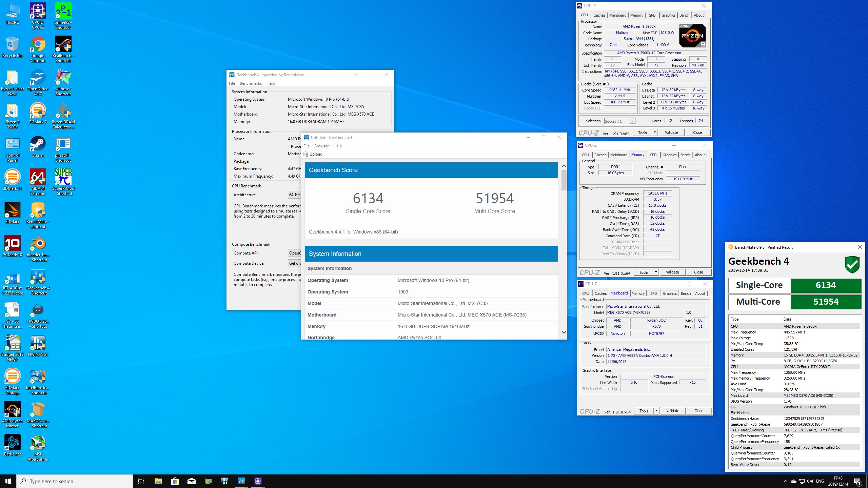The image size is (868, 488).
Task: Open File Explorer from taskbar
Action: click(x=158, y=481)
